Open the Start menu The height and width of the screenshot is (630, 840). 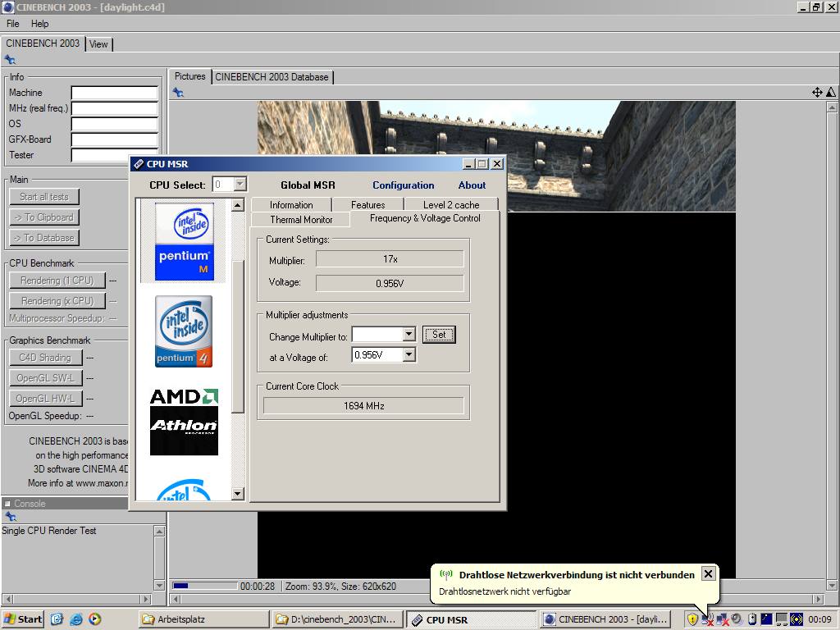[22, 619]
